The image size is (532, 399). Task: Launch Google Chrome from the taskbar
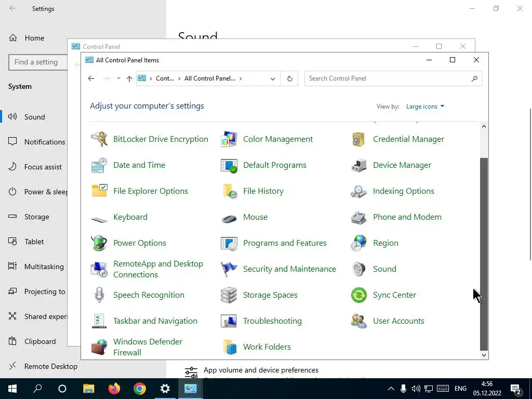(139, 389)
